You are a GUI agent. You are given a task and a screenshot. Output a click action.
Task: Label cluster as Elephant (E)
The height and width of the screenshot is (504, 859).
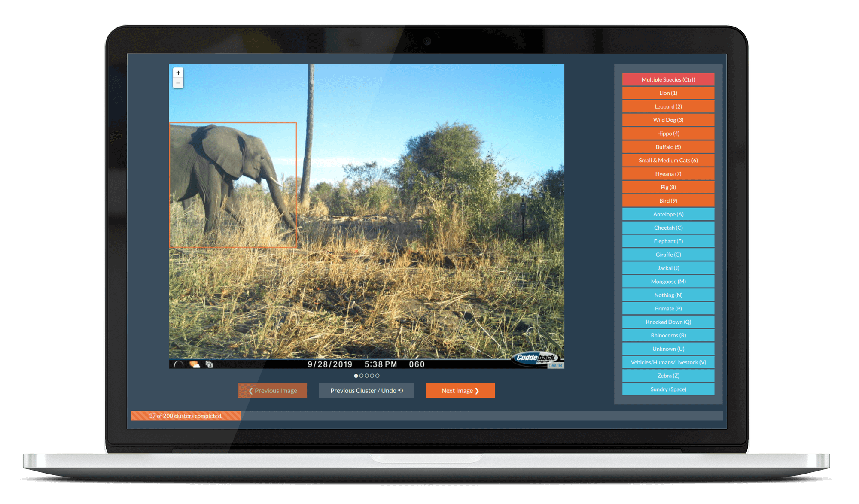tap(668, 241)
